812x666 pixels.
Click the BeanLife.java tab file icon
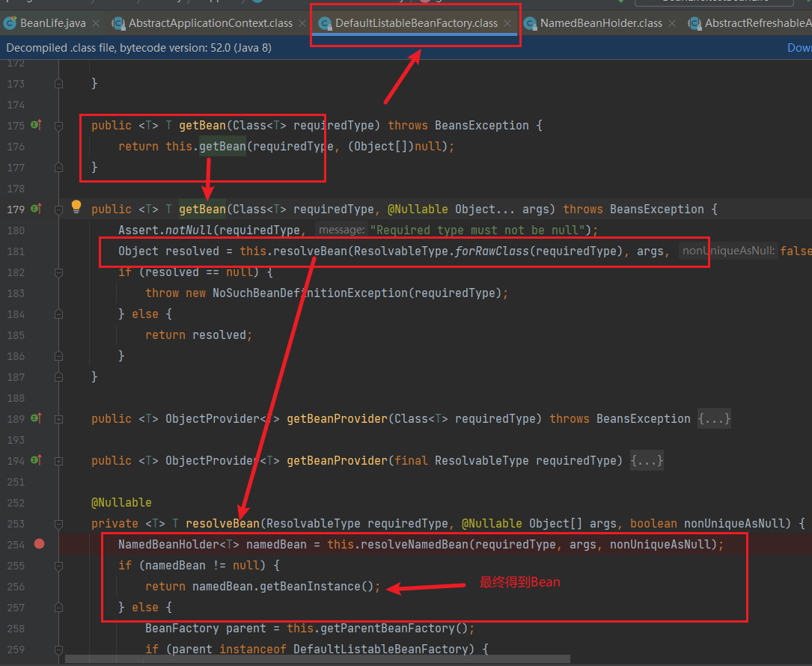coord(10,23)
